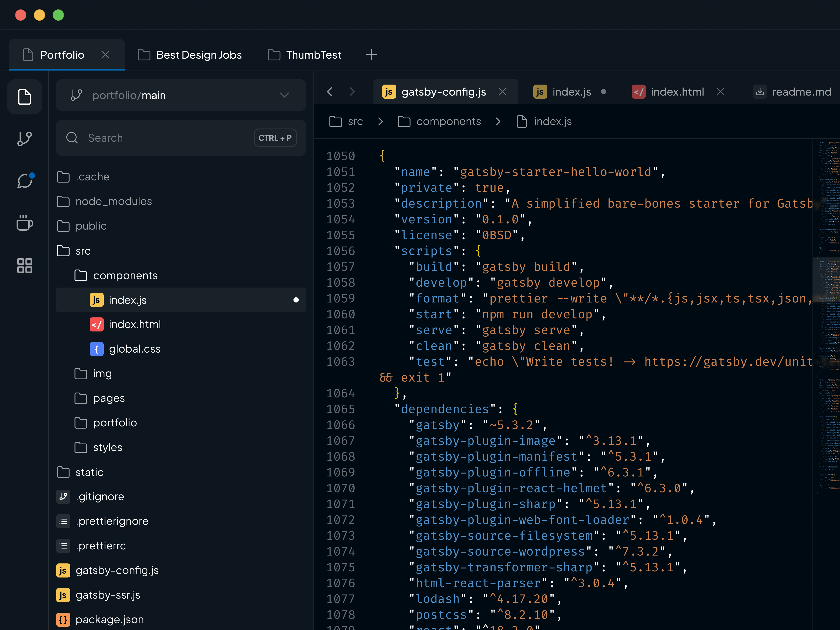
Task: Click the search magnifier icon
Action: click(72, 138)
